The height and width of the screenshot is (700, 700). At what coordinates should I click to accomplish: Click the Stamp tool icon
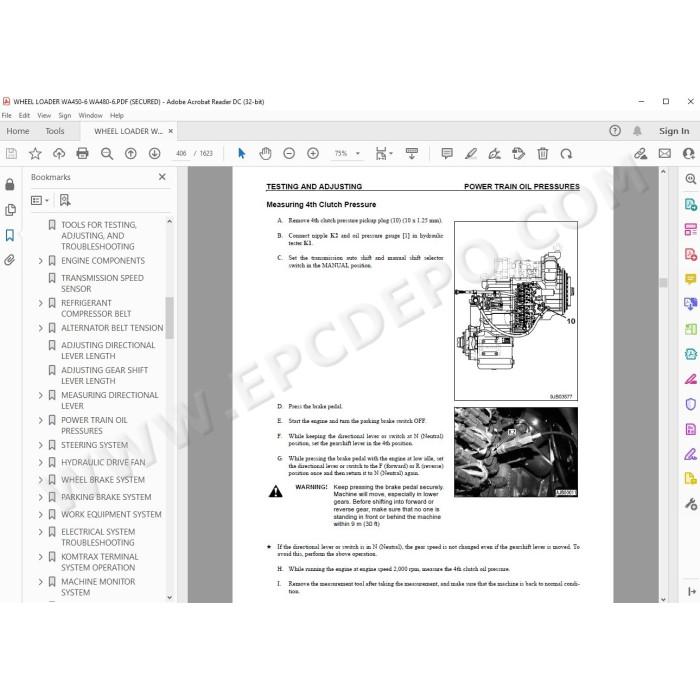coord(518,154)
